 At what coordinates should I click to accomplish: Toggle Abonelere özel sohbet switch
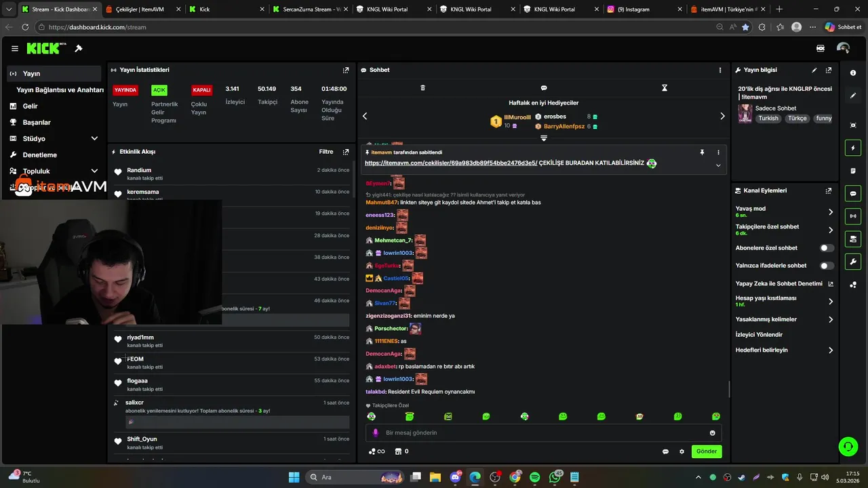tap(827, 248)
